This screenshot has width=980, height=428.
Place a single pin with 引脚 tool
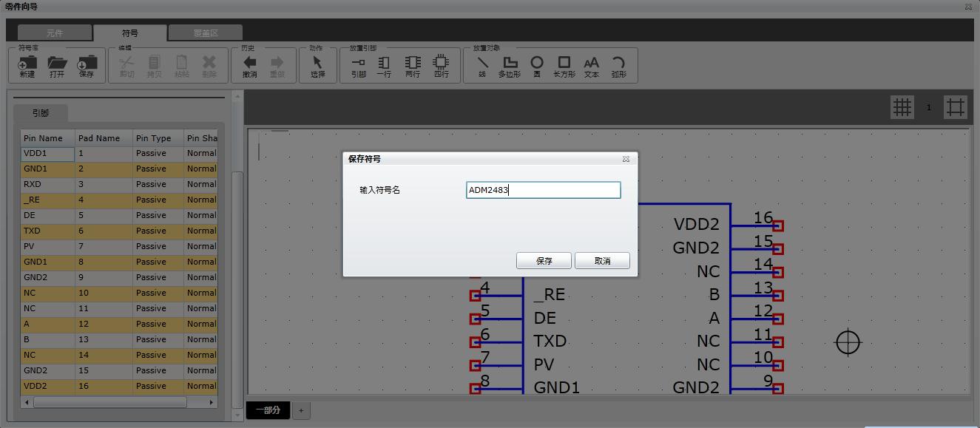click(358, 66)
